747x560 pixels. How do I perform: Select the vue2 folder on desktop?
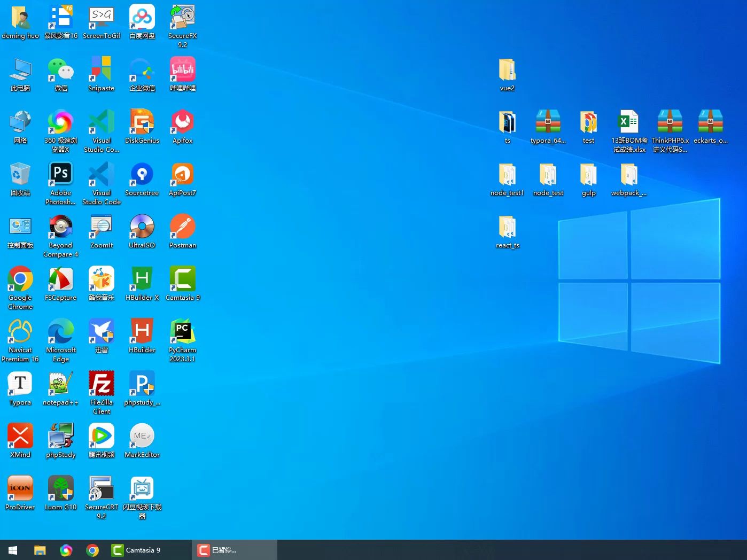pos(507,75)
